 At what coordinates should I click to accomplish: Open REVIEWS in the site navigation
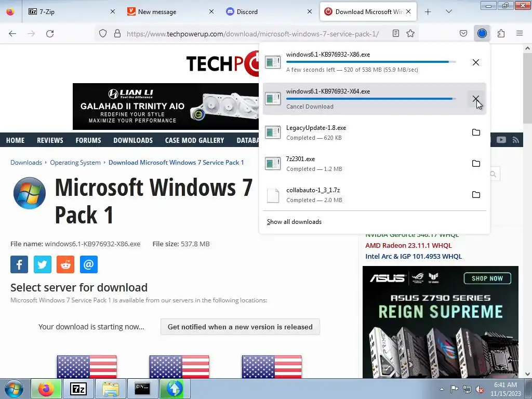click(50, 140)
